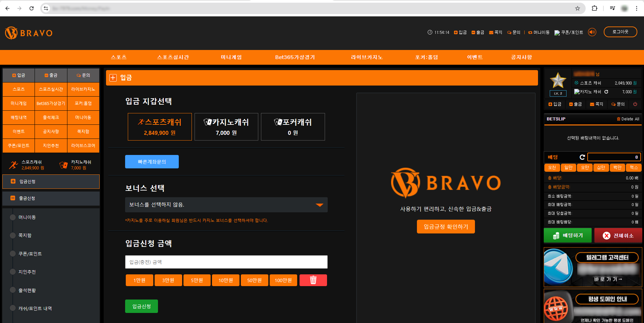
Task: Click the power icon in the user panel
Action: [635, 104]
